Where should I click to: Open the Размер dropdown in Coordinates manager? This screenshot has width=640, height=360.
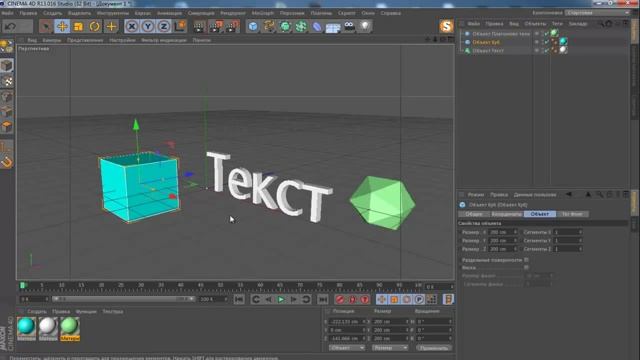click(x=390, y=348)
